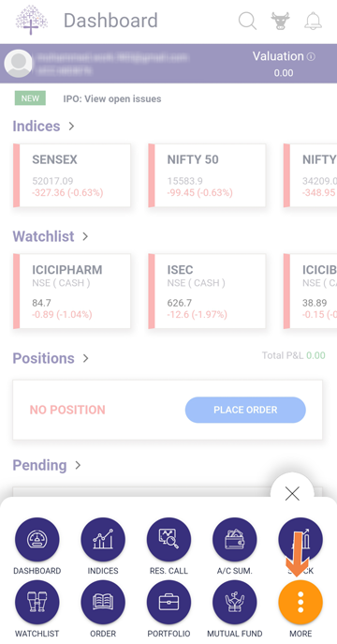The height and width of the screenshot is (644, 337).
Task: Tap the orange MORE button
Action: (x=300, y=602)
